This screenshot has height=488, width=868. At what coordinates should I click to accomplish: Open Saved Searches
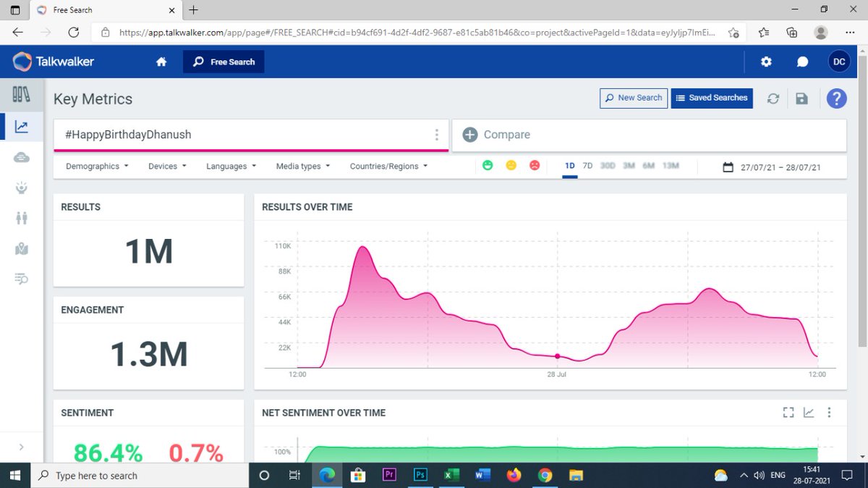tap(712, 98)
